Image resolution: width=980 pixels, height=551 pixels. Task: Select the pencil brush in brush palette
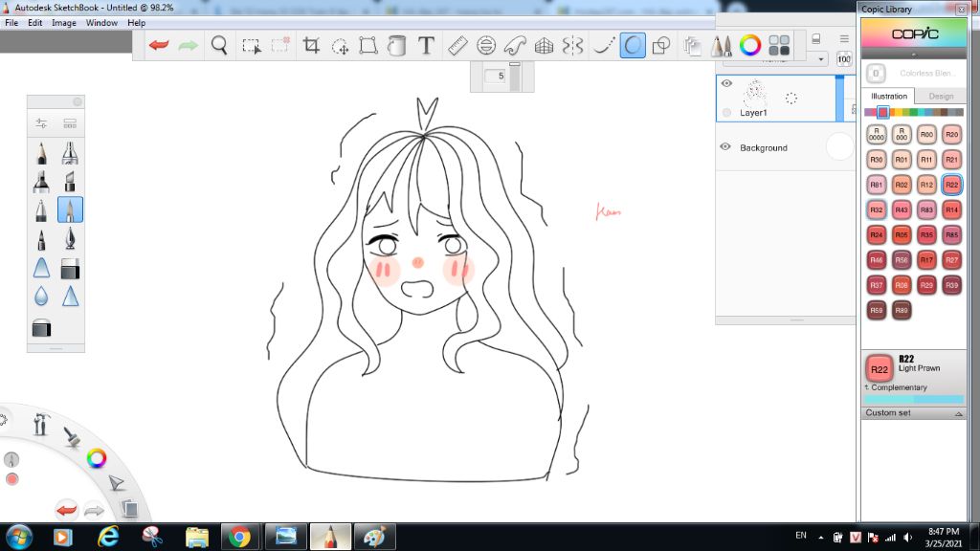click(x=41, y=153)
